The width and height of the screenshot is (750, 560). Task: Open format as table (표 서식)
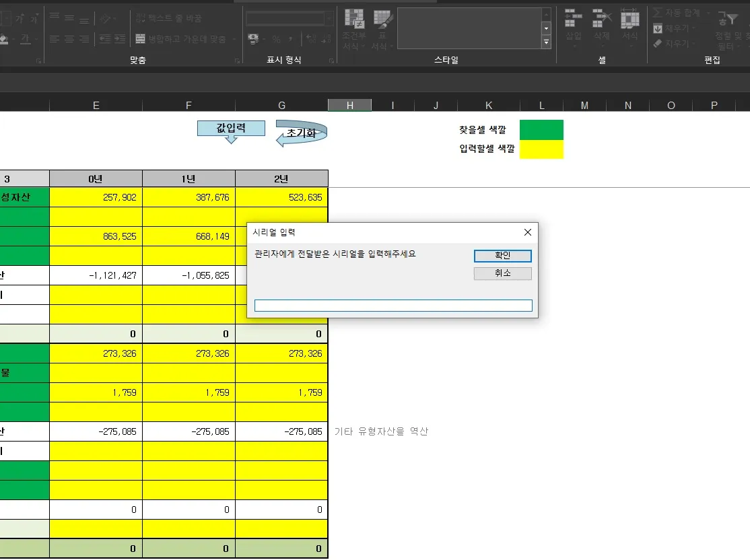coord(382,29)
